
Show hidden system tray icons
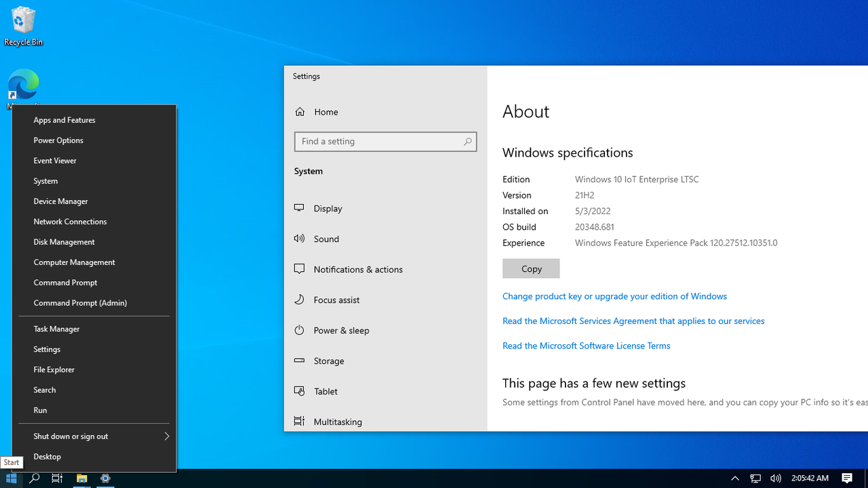click(x=735, y=478)
